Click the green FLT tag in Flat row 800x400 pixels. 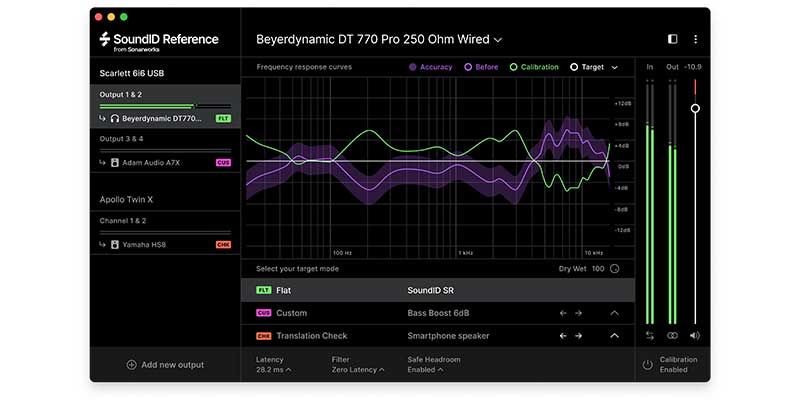(263, 290)
